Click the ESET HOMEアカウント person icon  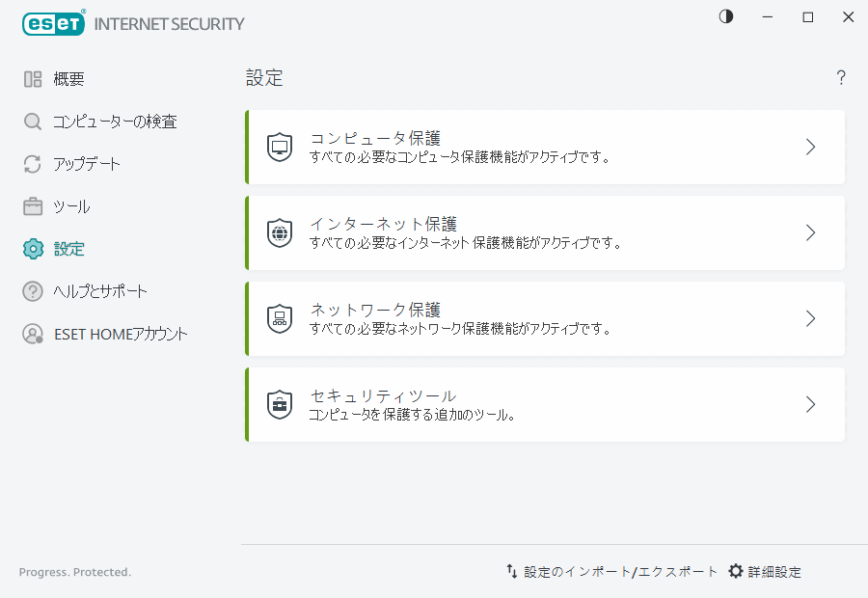click(32, 333)
